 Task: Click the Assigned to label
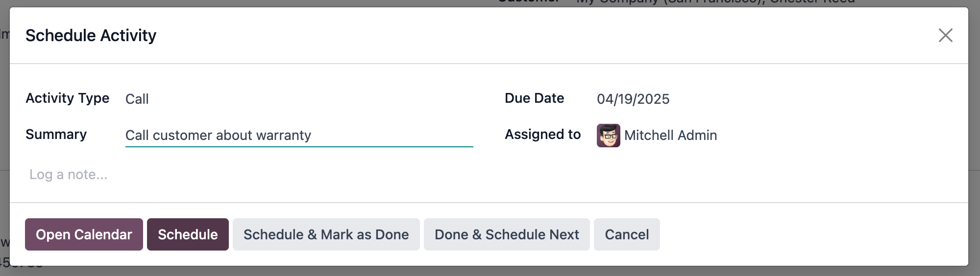[x=542, y=135]
